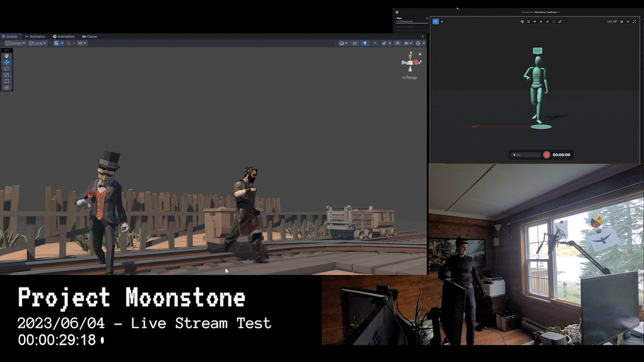Toggle scene lighting bulb
Image resolution: width=644 pixels, height=362 pixels.
pyautogui.click(x=365, y=43)
